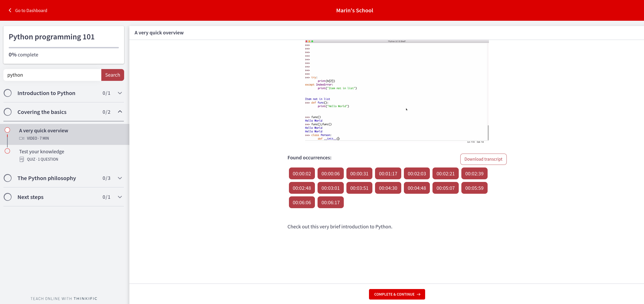Open Test your knowledge quiz lesson
The height and width of the screenshot is (304, 644).
pos(41,152)
